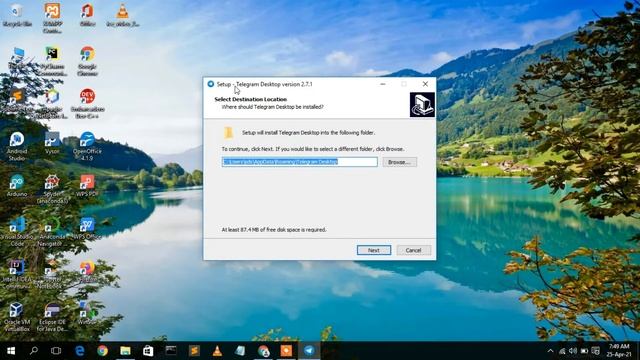Select the PyCharm Community desktop shortcut

click(52, 61)
